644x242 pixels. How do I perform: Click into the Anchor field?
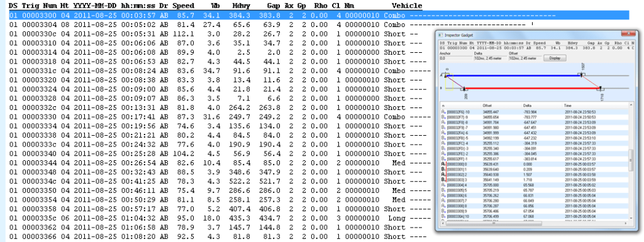tap(456, 58)
